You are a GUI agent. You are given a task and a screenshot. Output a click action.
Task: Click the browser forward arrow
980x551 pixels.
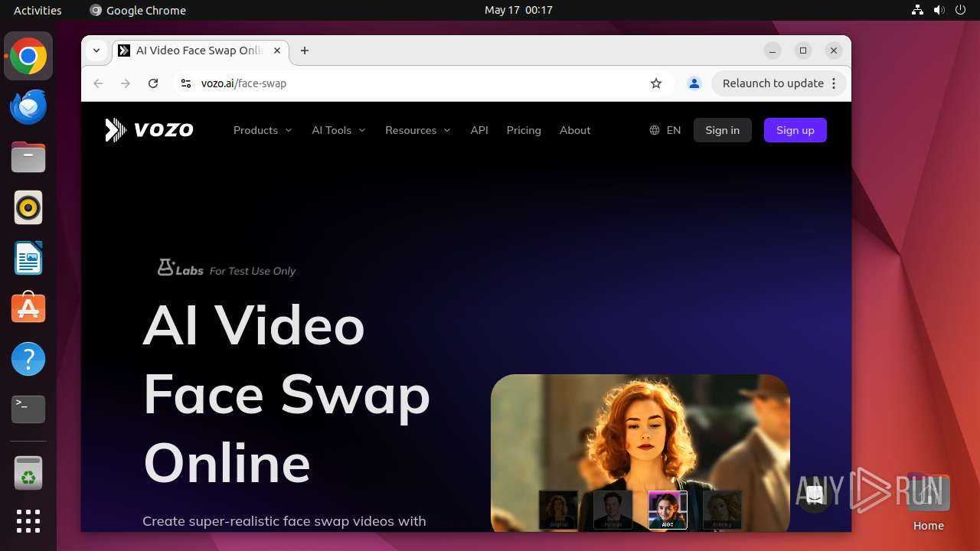click(x=126, y=83)
